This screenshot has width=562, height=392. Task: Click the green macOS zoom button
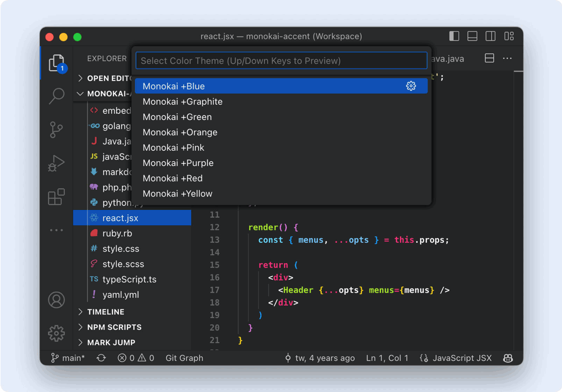pyautogui.click(x=78, y=37)
